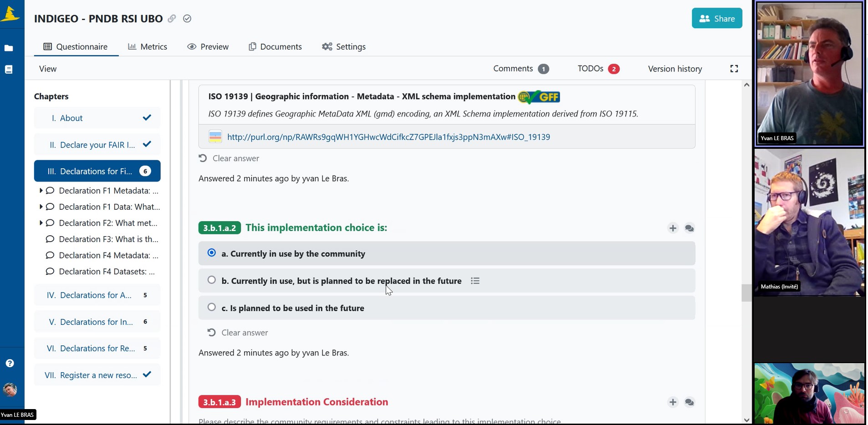This screenshot has width=868, height=425.
Task: Select 'Currently in use by the community'
Action: pos(447,253)
